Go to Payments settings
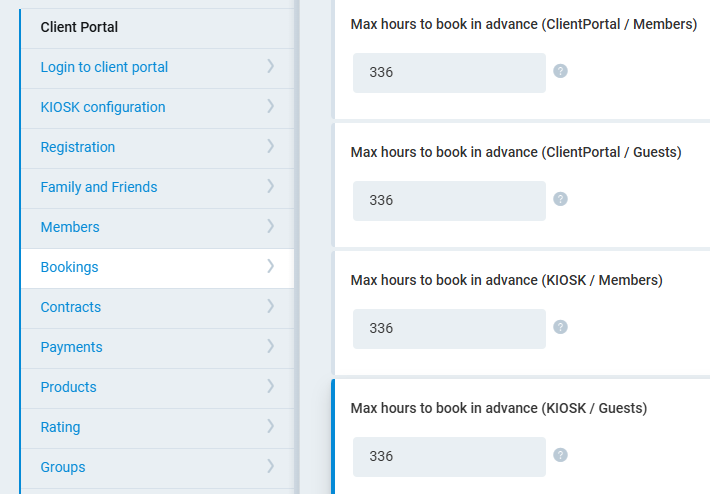The image size is (710, 494). click(x=71, y=347)
